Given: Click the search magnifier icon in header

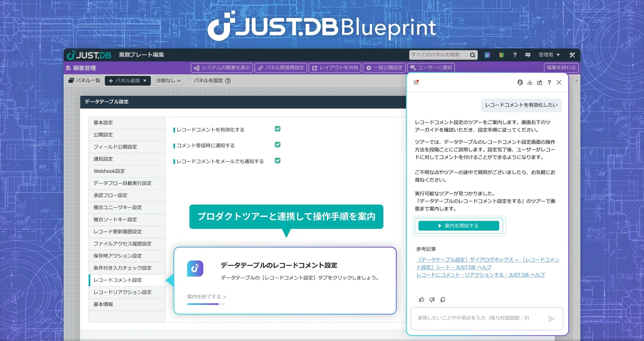Looking at the screenshot, I should click(x=473, y=55).
